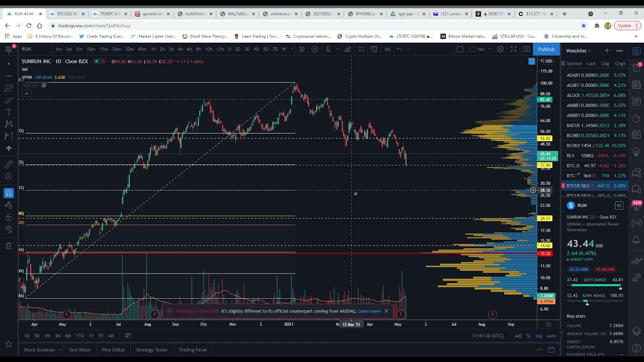Maximize the bottom panel with the window icon
The image size is (644, 362).
(x=551, y=350)
